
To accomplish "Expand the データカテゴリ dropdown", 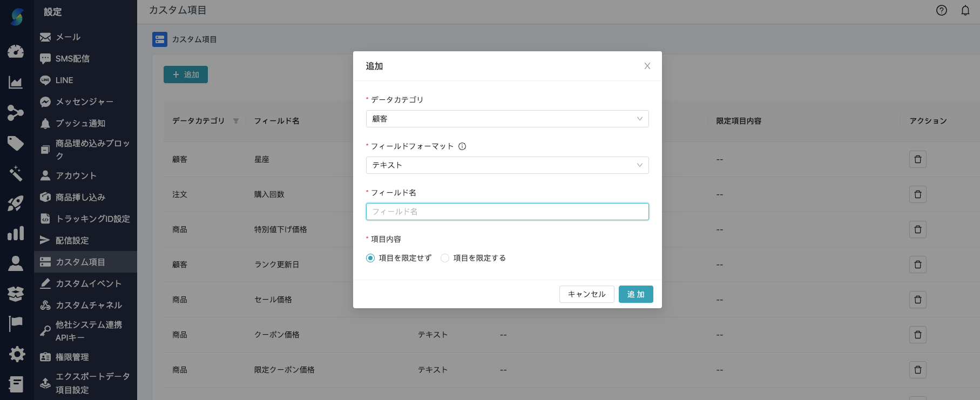I will [507, 119].
